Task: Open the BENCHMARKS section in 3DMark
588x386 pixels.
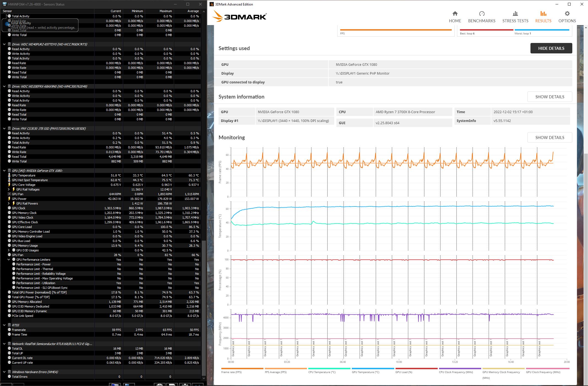Action: pos(482,17)
